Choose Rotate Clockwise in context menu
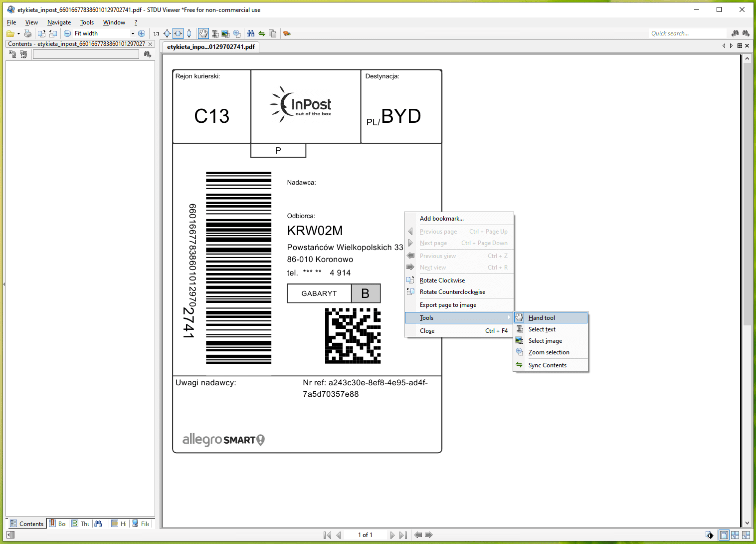Image resolution: width=756 pixels, height=544 pixels. point(459,280)
